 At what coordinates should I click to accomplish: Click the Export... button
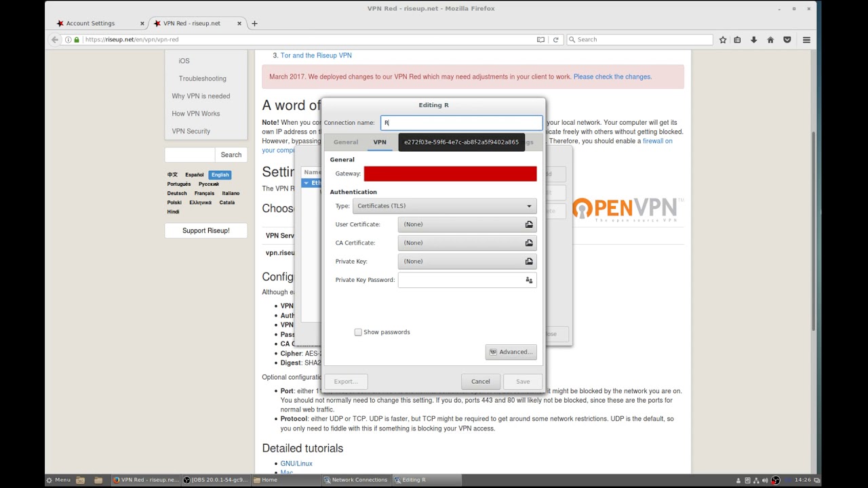tap(346, 382)
